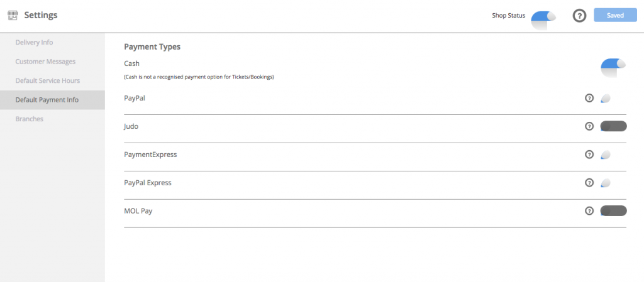The image size is (644, 282).
Task: Click the Judo help question mark icon
Action: point(589,126)
